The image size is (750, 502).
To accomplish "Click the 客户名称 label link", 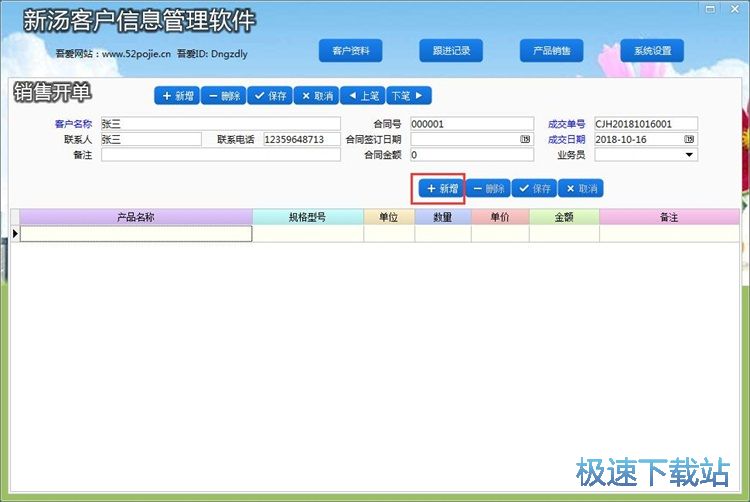I will (73, 124).
